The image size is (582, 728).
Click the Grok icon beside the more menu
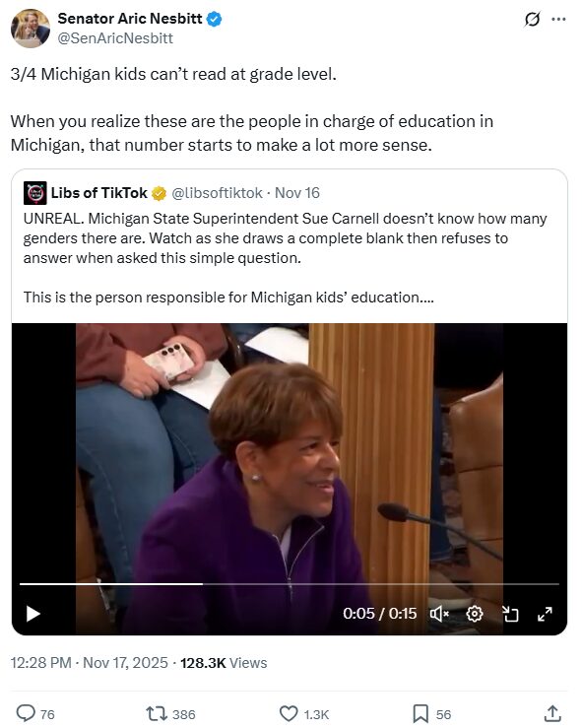pos(532,20)
